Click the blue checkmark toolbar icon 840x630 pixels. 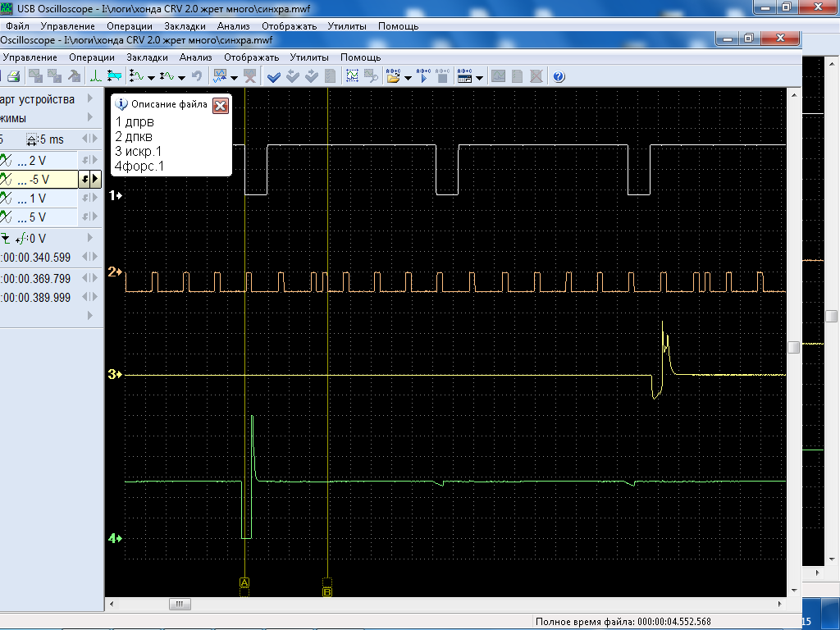[274, 76]
